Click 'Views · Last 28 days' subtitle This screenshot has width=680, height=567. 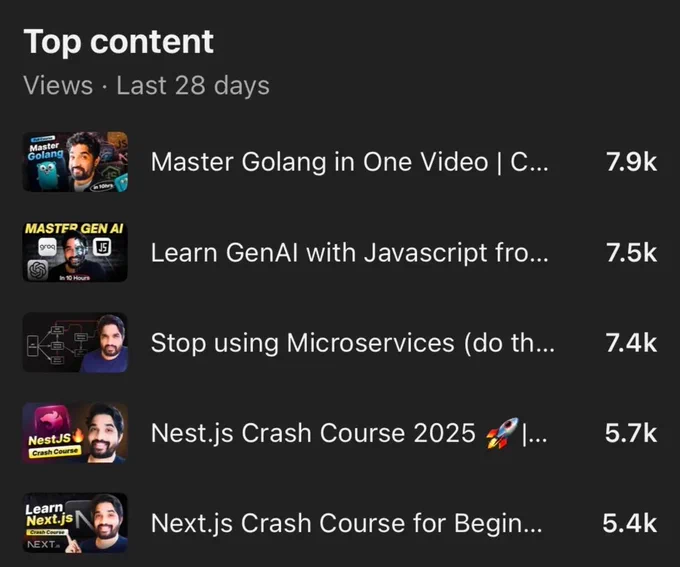(147, 85)
